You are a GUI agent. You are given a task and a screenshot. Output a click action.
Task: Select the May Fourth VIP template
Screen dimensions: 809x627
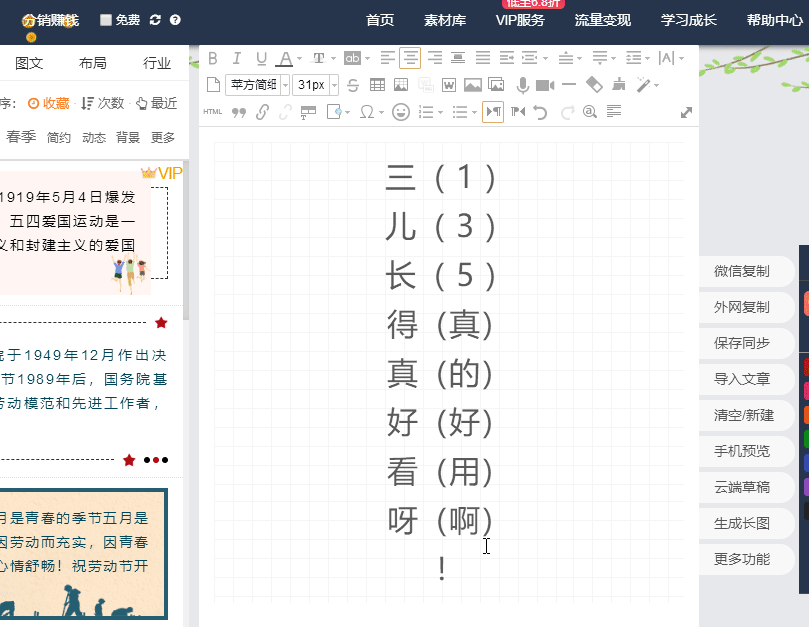83,234
